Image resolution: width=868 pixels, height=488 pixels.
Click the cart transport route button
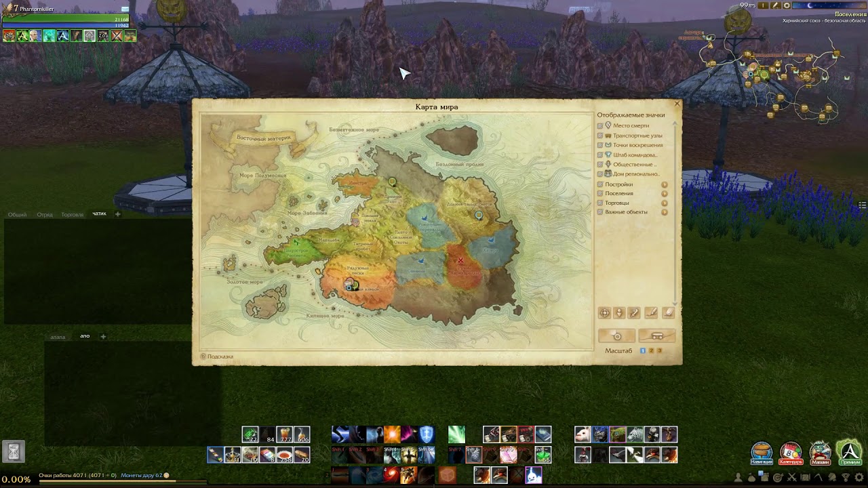(657, 335)
